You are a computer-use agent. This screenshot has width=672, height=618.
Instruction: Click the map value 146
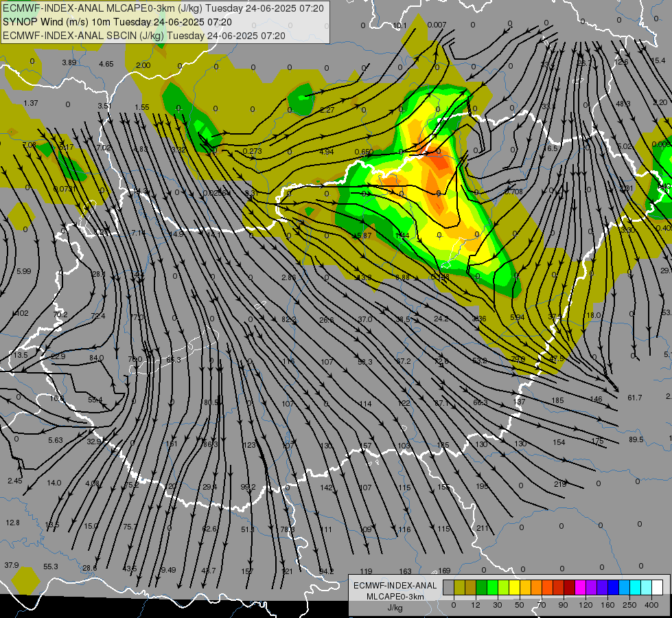pyautogui.click(x=596, y=399)
